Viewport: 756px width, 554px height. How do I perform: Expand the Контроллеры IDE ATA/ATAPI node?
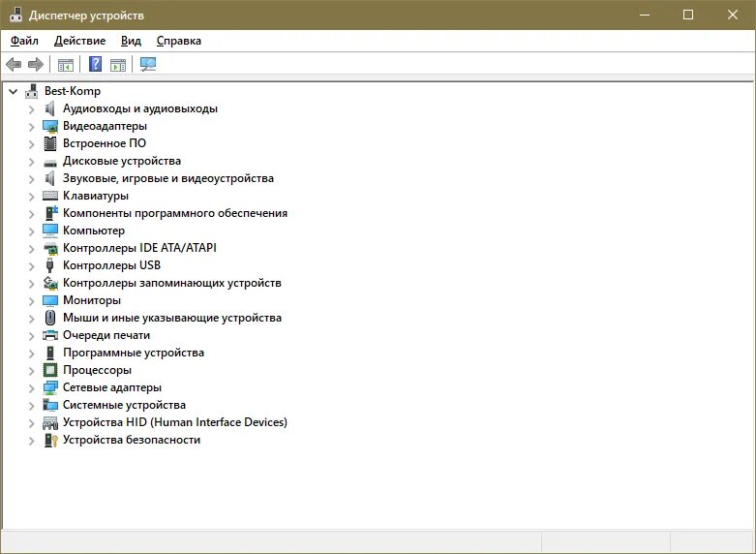click(31, 249)
